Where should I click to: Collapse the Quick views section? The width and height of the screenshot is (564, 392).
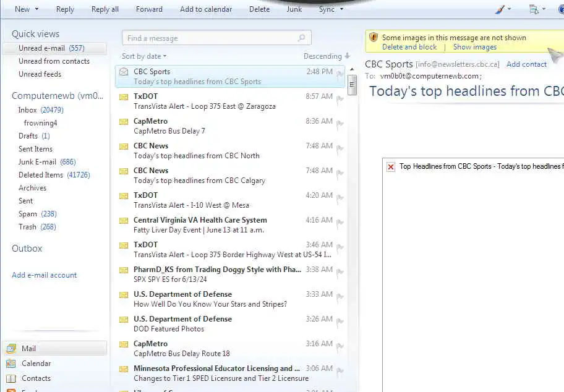[x=35, y=34]
